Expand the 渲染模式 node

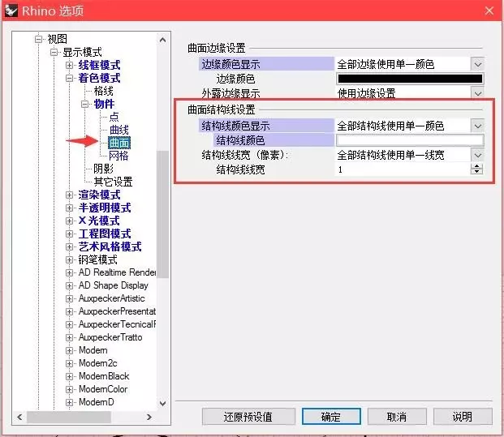point(69,195)
